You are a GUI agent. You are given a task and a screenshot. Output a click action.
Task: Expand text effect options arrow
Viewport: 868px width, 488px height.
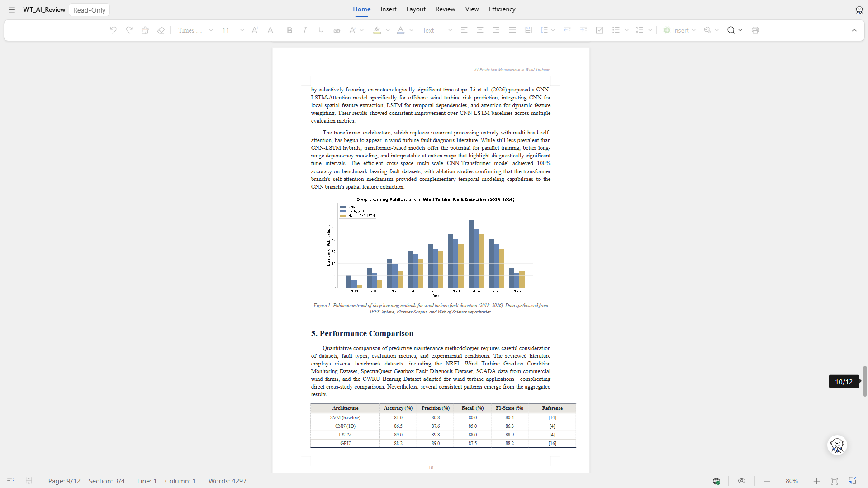click(x=362, y=30)
